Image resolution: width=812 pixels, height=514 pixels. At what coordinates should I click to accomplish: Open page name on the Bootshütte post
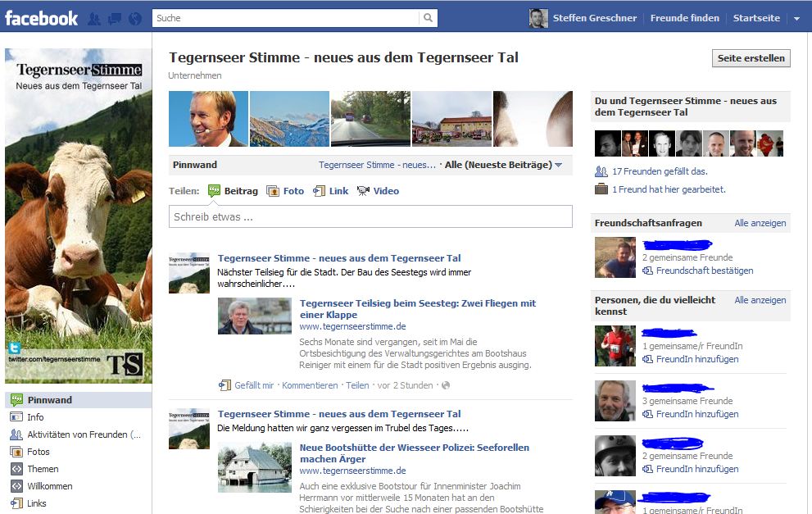click(339, 414)
